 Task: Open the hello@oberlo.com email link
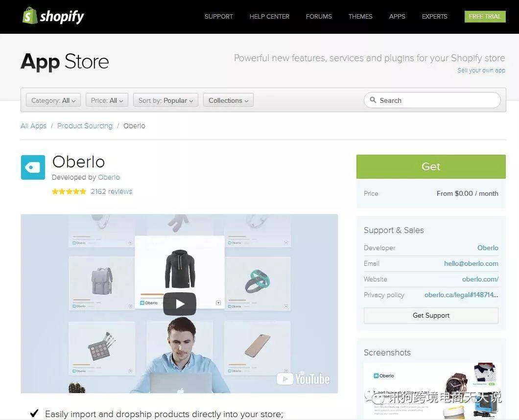point(471,263)
